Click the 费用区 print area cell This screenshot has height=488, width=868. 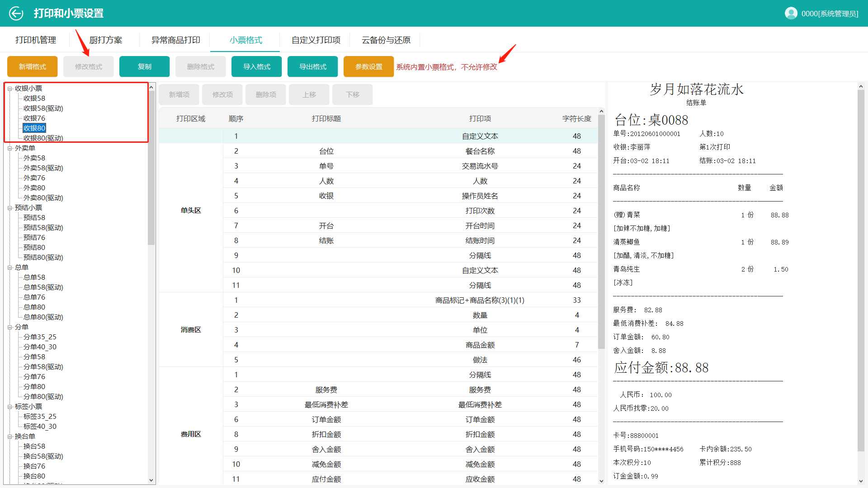[x=191, y=434]
